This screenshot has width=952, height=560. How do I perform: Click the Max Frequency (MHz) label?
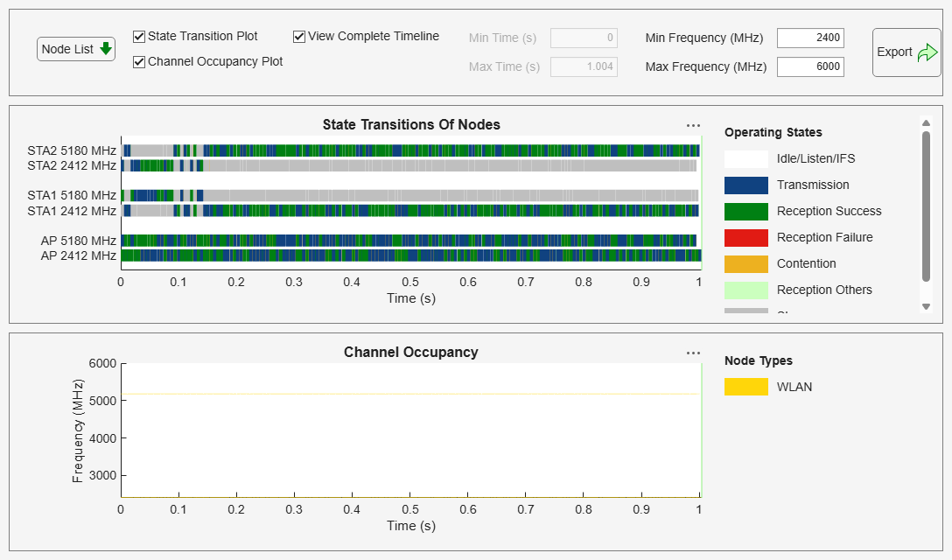point(706,66)
